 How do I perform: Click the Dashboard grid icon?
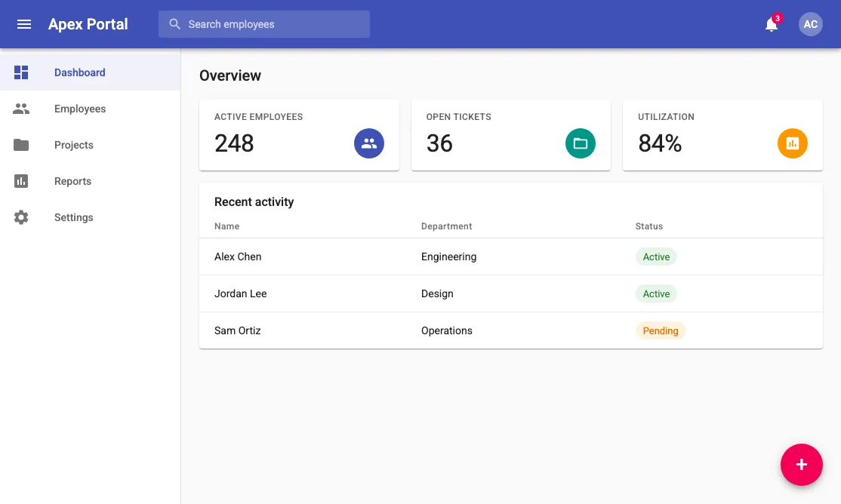pyautogui.click(x=21, y=72)
